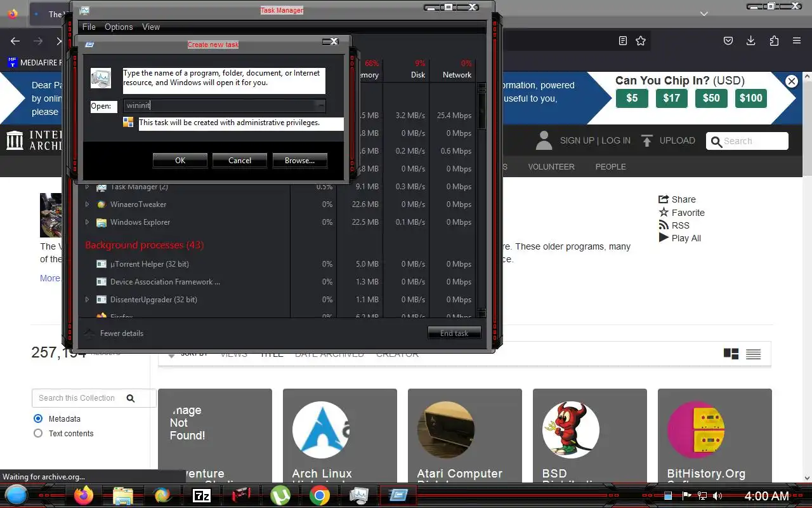Click the Play All link
812x508 pixels.
[x=679, y=238]
